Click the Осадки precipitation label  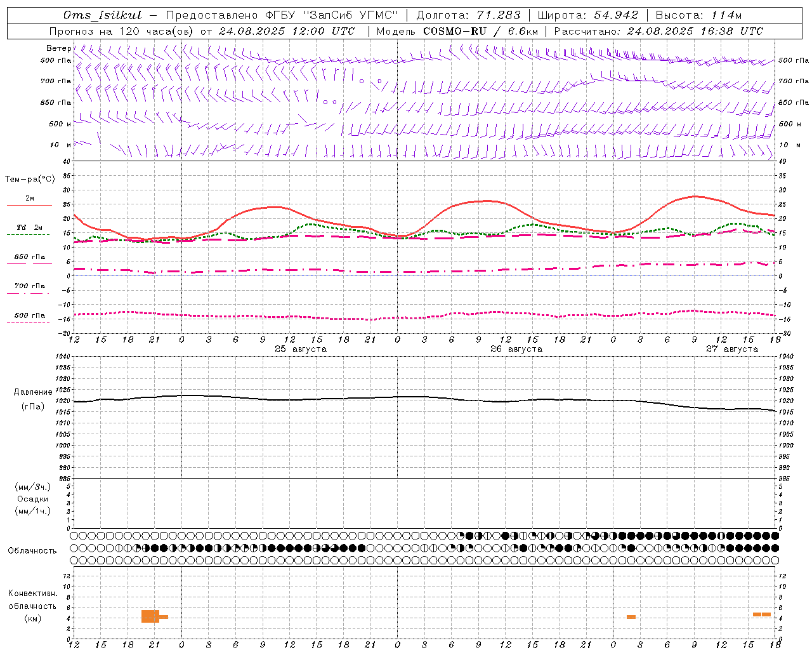click(33, 499)
